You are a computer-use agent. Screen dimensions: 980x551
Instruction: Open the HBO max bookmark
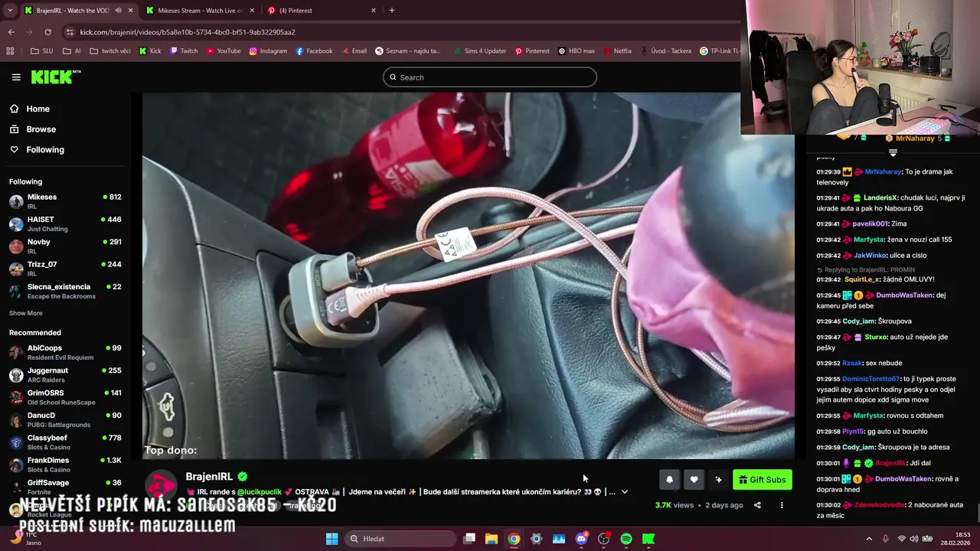[577, 51]
